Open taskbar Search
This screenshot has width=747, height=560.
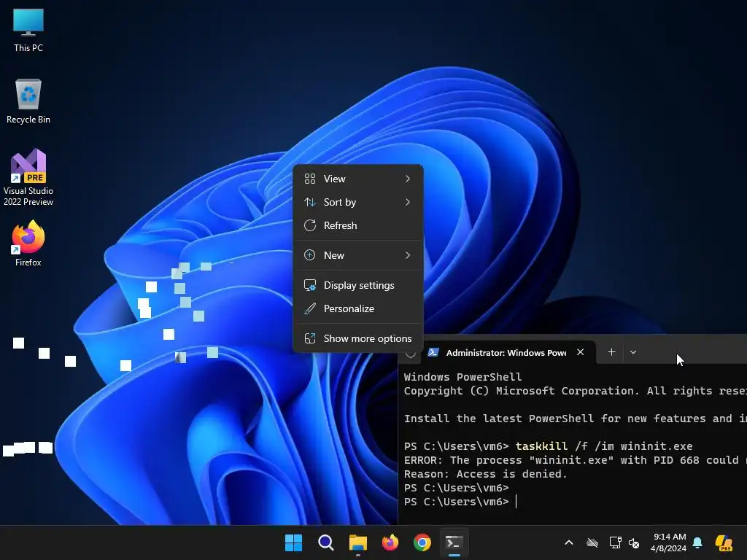click(326, 542)
